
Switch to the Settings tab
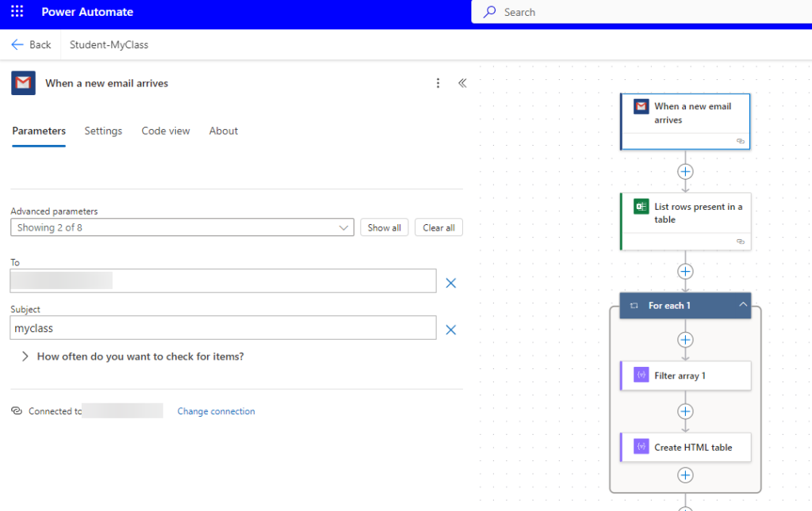[103, 131]
